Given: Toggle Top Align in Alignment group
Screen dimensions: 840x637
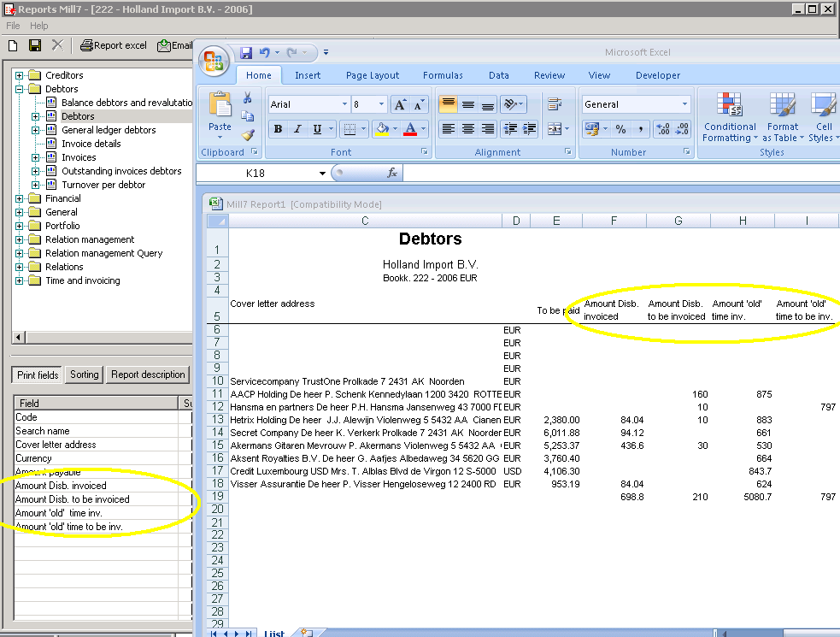Looking at the screenshot, I should 449,104.
